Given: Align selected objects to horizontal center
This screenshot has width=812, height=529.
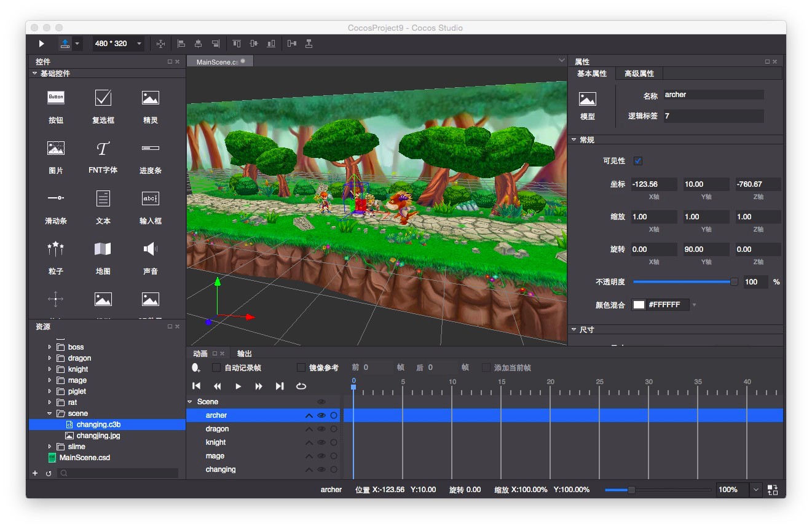Looking at the screenshot, I should [x=198, y=44].
